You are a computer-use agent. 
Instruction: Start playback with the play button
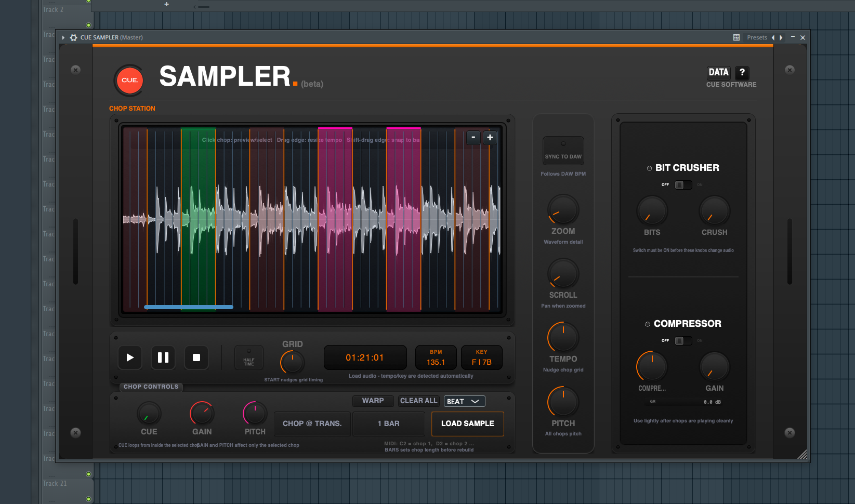point(130,357)
